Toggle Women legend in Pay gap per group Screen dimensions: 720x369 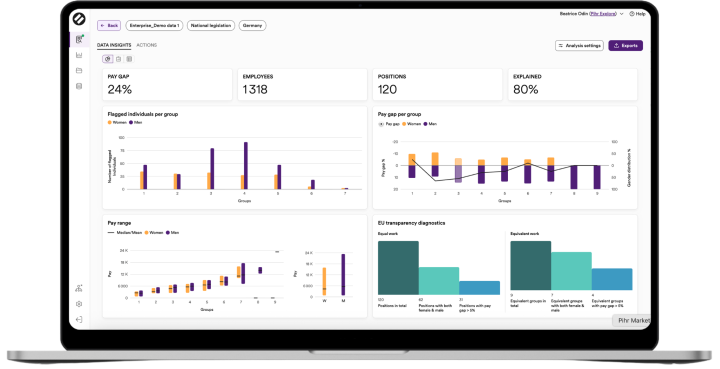pyautogui.click(x=411, y=124)
